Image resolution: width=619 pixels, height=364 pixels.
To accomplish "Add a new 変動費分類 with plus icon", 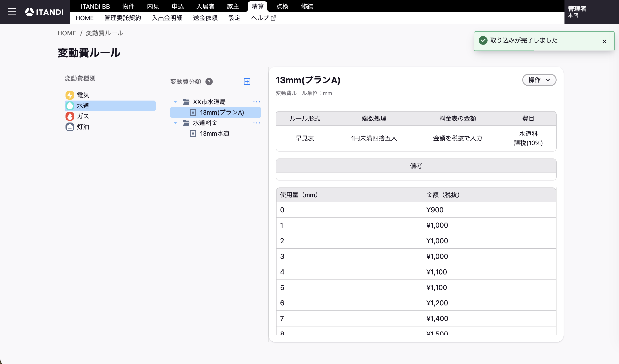I will tap(247, 82).
